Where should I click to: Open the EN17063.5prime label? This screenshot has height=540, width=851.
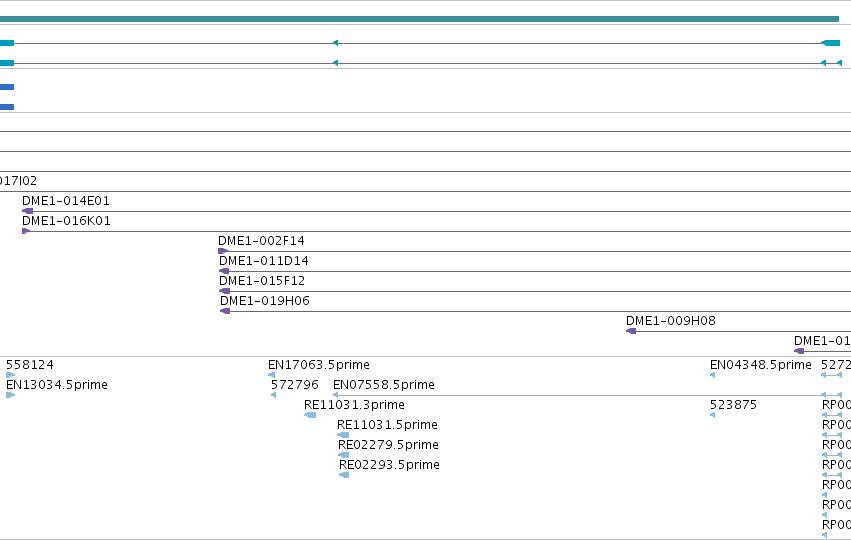pyautogui.click(x=319, y=365)
